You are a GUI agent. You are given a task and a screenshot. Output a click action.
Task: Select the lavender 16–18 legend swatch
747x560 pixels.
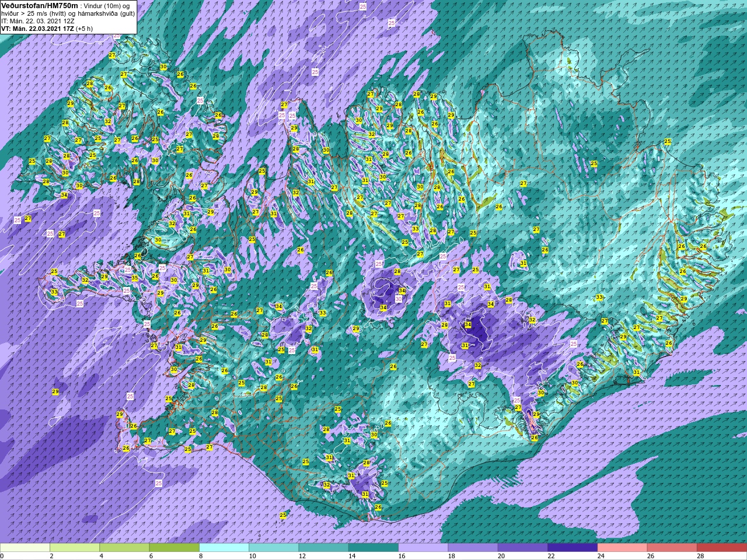click(x=423, y=548)
